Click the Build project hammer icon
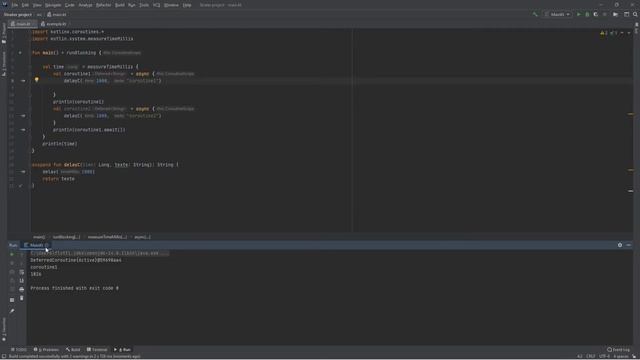 tap(535, 14)
